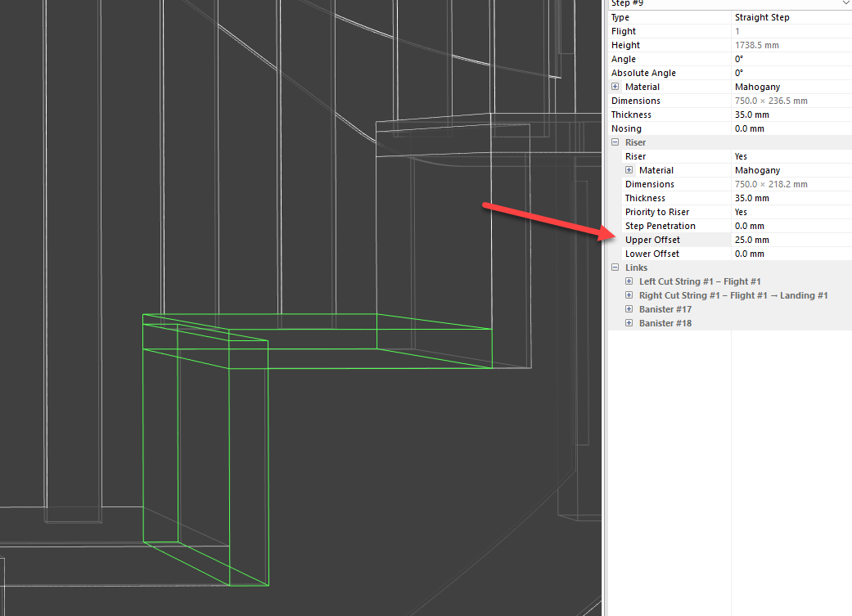852x616 pixels.
Task: Expand the step Material property above Dimensions
Action: pyautogui.click(x=615, y=87)
